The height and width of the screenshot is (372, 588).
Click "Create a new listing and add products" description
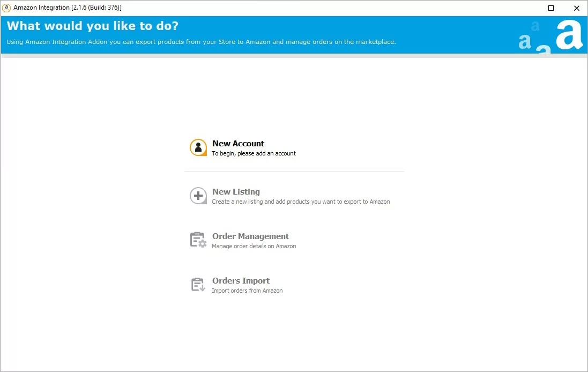coord(301,202)
